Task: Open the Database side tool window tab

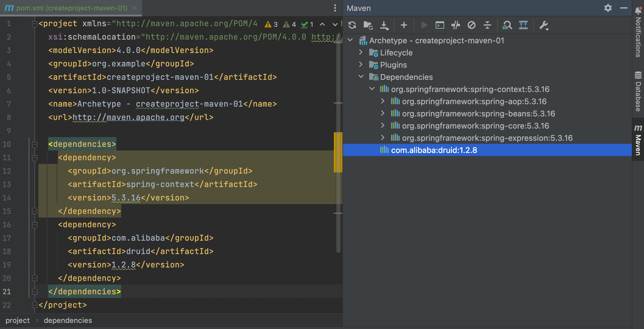Action: (x=638, y=91)
